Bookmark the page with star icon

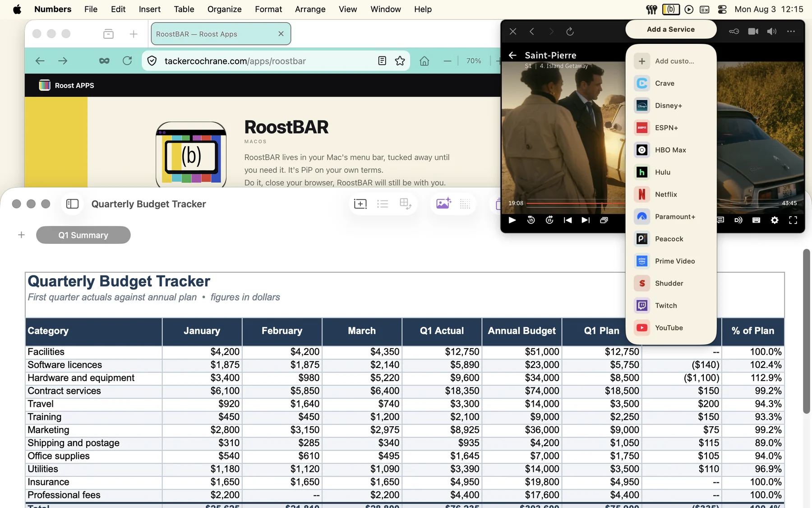point(400,61)
